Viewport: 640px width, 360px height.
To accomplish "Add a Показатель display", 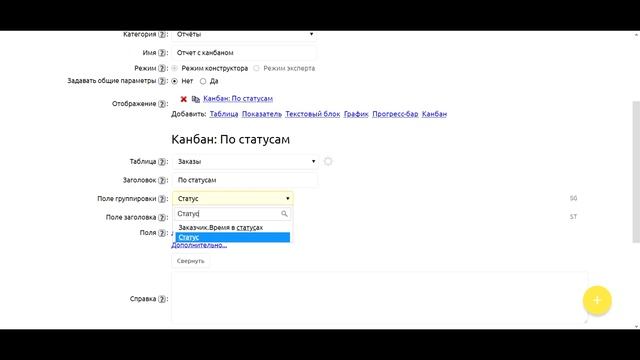I will click(262, 114).
